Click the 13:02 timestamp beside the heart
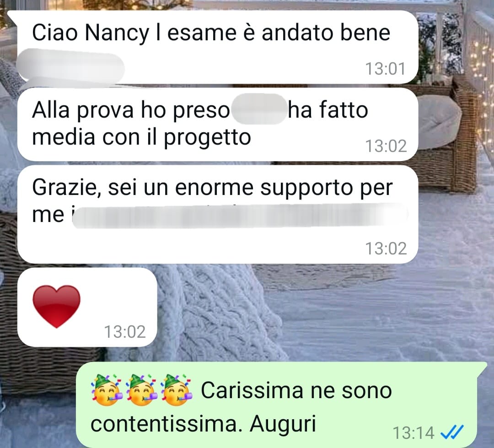 tap(125, 332)
